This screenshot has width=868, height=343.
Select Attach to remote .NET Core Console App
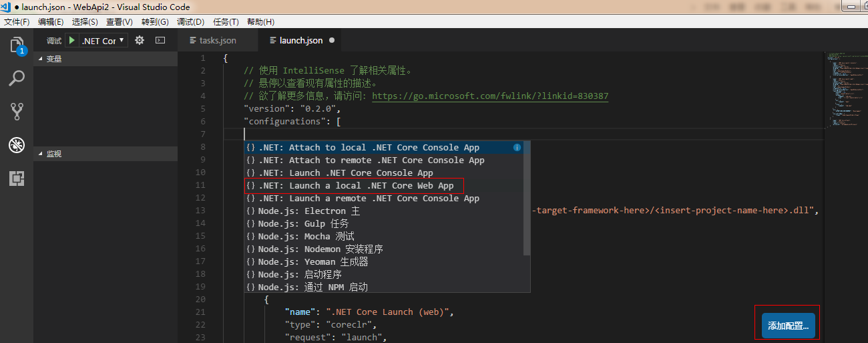(x=387, y=160)
